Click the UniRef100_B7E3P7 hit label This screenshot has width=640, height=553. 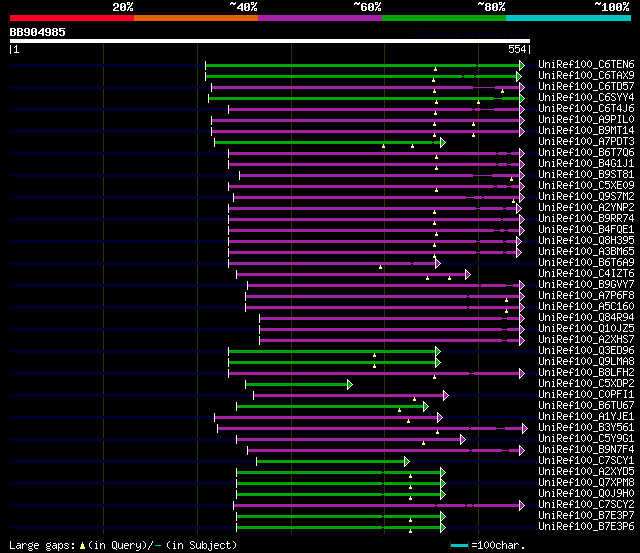coord(586,516)
